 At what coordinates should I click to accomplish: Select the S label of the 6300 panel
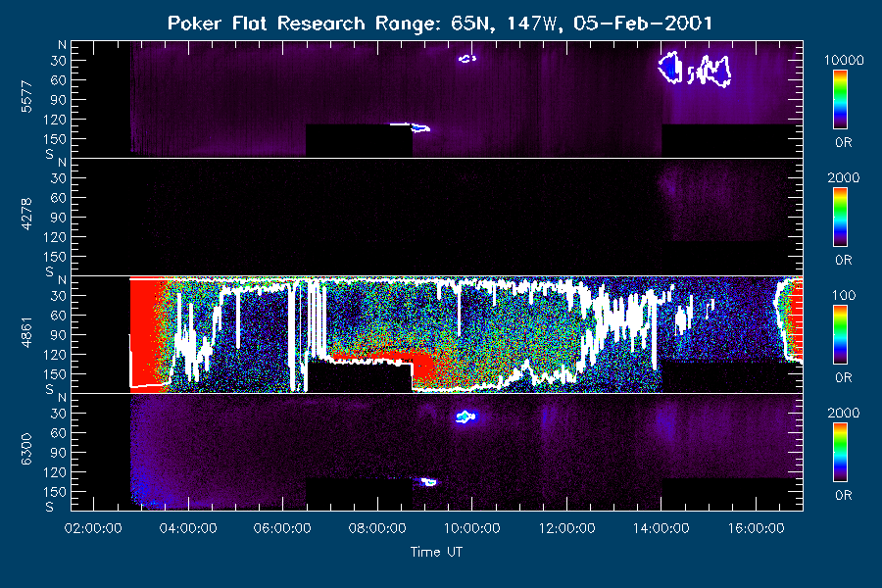pos(50,507)
